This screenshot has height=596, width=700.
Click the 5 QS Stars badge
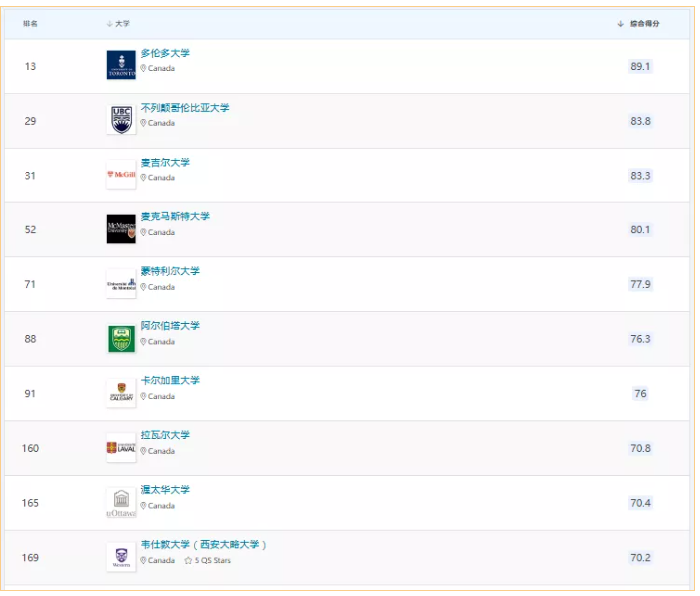(208, 561)
